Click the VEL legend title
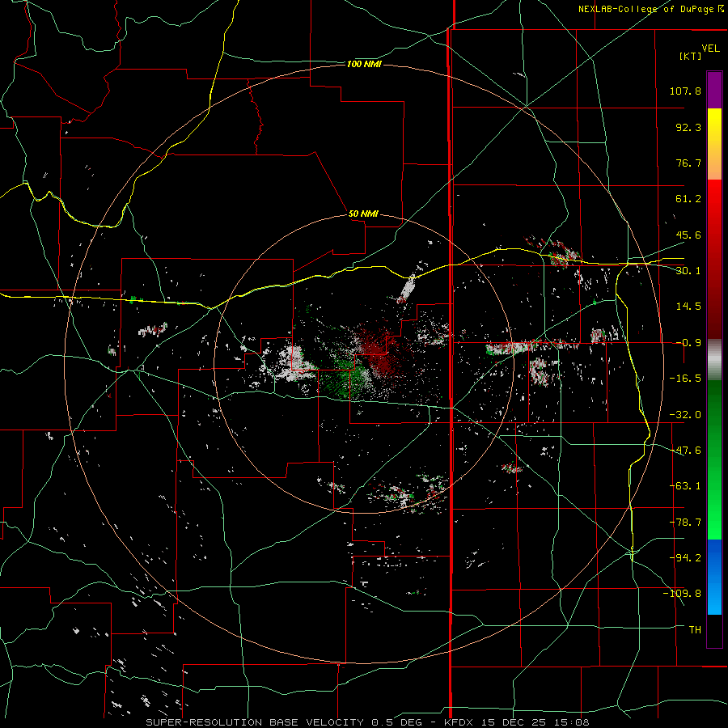728x728 pixels. click(710, 49)
